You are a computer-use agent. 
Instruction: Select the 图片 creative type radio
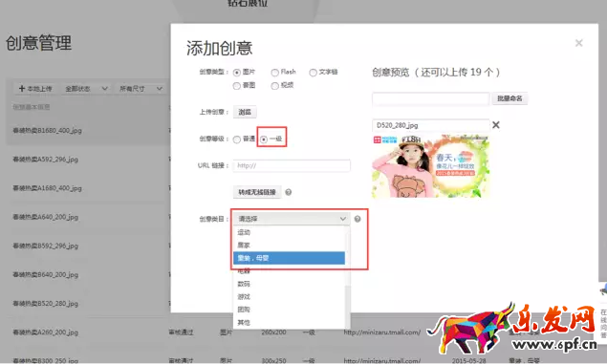pos(237,73)
